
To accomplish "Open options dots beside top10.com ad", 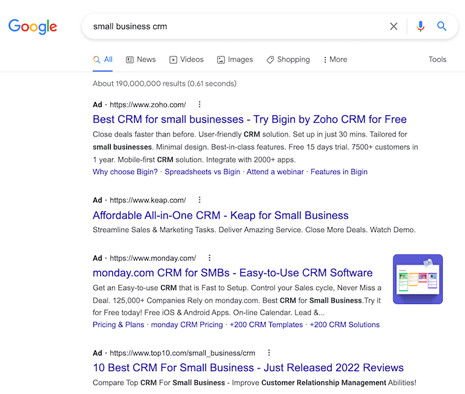I will point(269,353).
